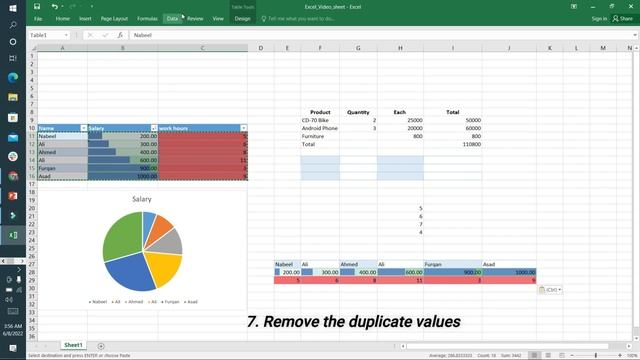The image size is (640, 360).
Task: Open Cortana circle icon on taskbar
Action: [x=13, y=42]
